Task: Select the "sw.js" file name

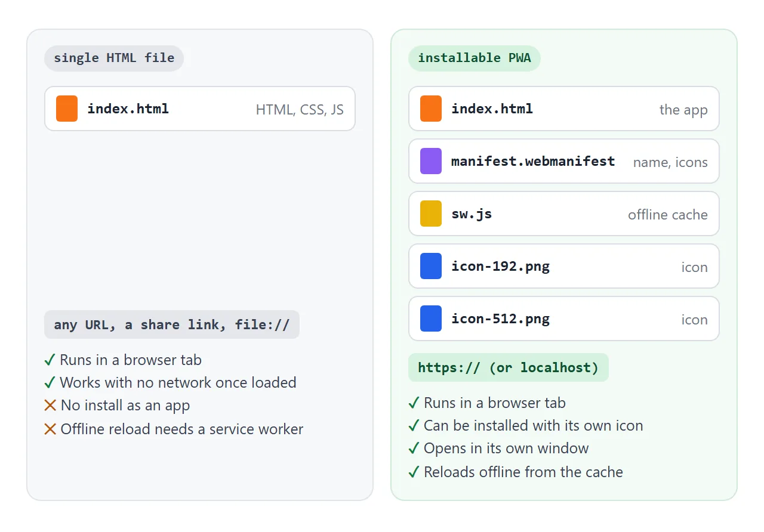Action: [472, 214]
